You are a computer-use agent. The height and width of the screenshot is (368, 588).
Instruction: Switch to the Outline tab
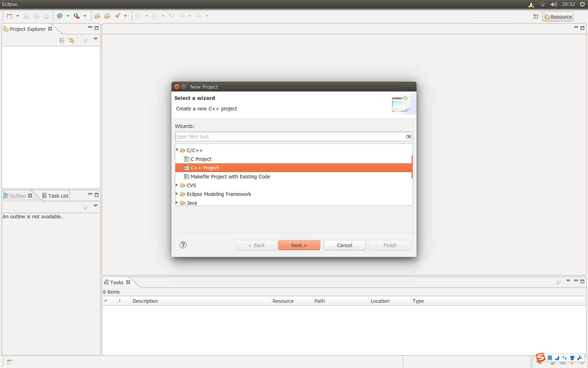17,196
